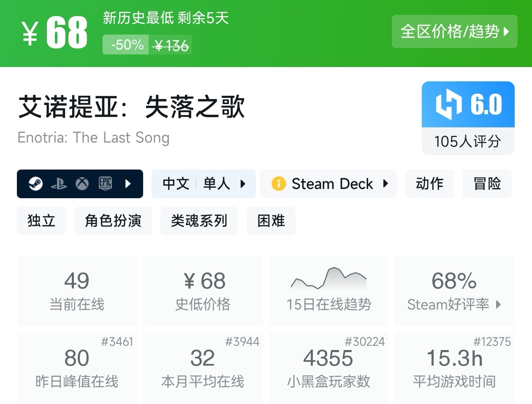View the 15日在线趋势 chart
Image resolution: width=532 pixels, height=404 pixels.
click(x=328, y=291)
